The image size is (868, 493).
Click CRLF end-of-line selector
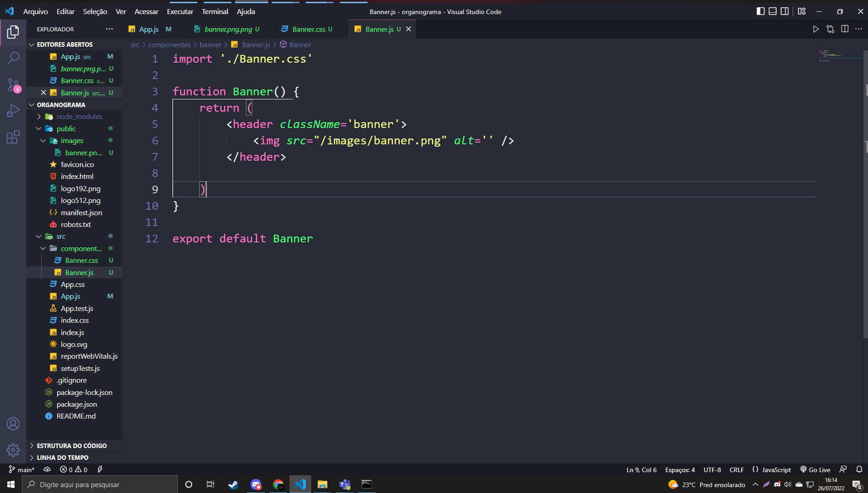pyautogui.click(x=736, y=469)
